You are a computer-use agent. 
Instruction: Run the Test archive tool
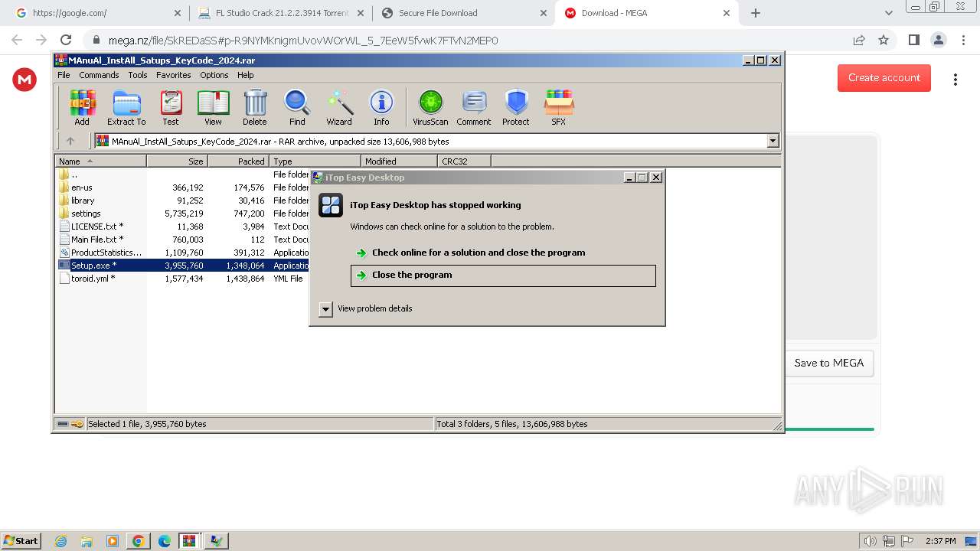(171, 107)
